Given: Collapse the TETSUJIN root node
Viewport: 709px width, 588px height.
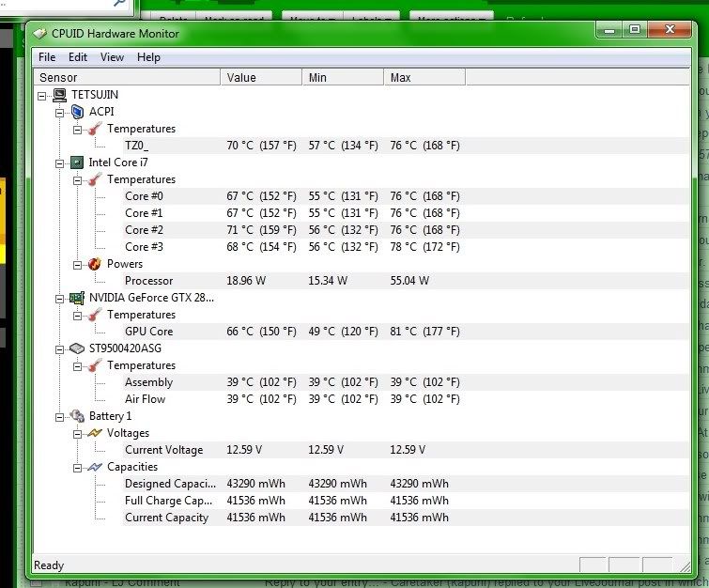Looking at the screenshot, I should tap(42, 96).
